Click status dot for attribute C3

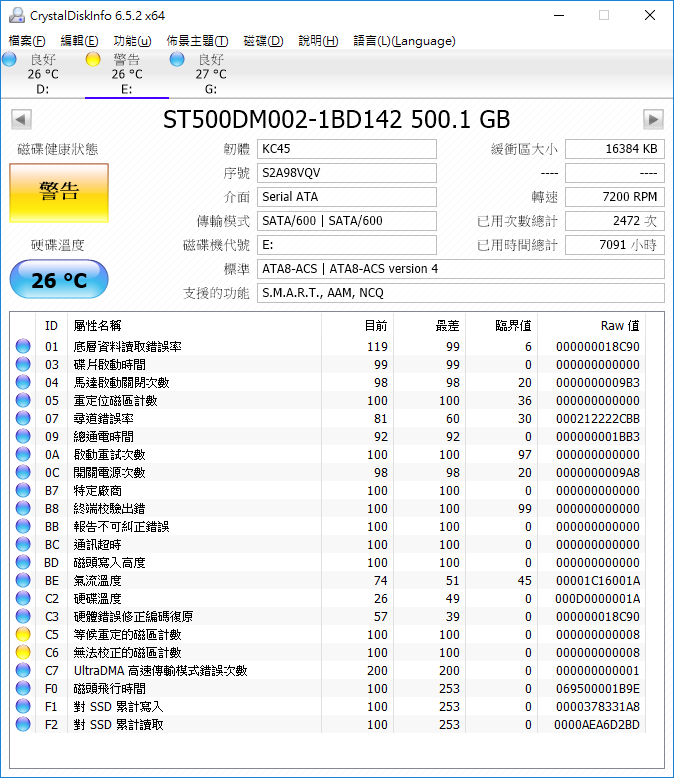click(x=23, y=616)
